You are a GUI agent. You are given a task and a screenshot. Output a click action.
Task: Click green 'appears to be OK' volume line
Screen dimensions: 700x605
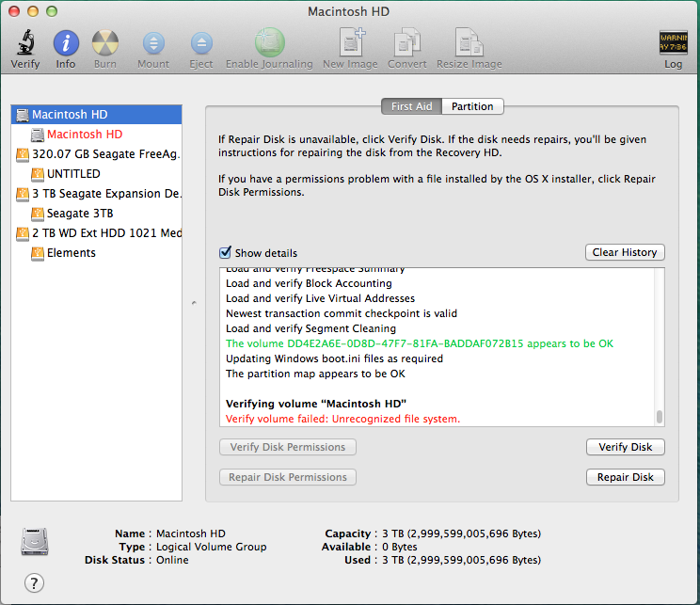pos(420,343)
